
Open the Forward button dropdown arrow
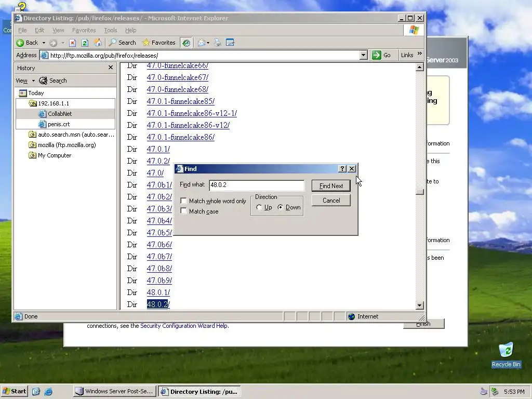(63, 43)
